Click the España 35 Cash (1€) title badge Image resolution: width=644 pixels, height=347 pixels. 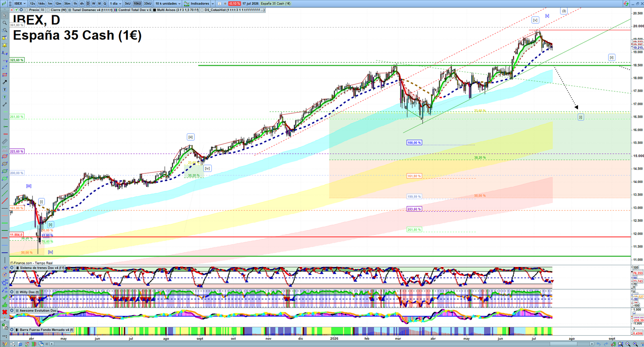point(276,4)
